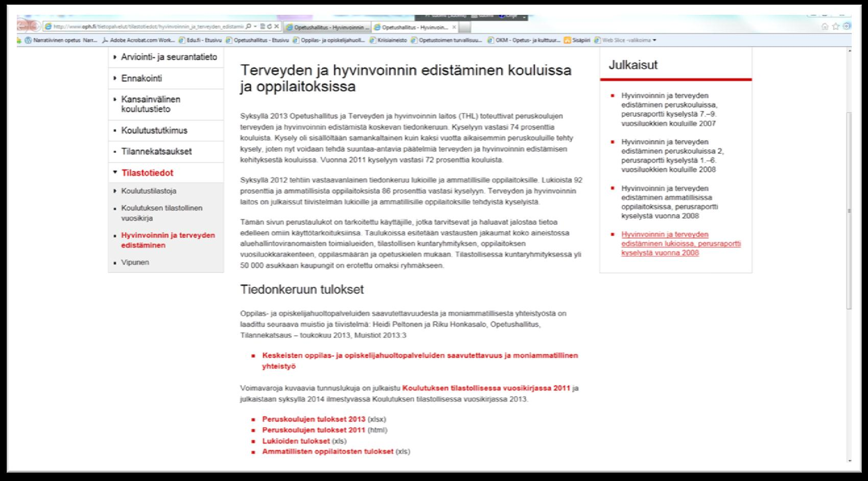Open browser tools gear icon
868x481 pixels.
tap(847, 26)
